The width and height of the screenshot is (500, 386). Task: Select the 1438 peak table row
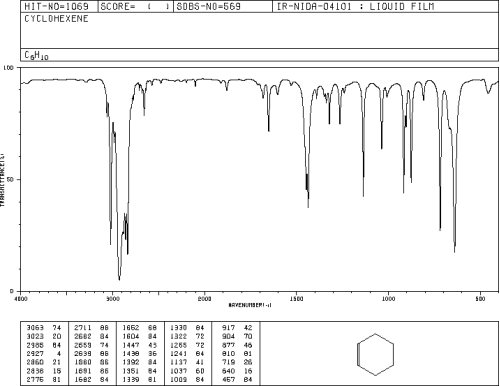140,354
